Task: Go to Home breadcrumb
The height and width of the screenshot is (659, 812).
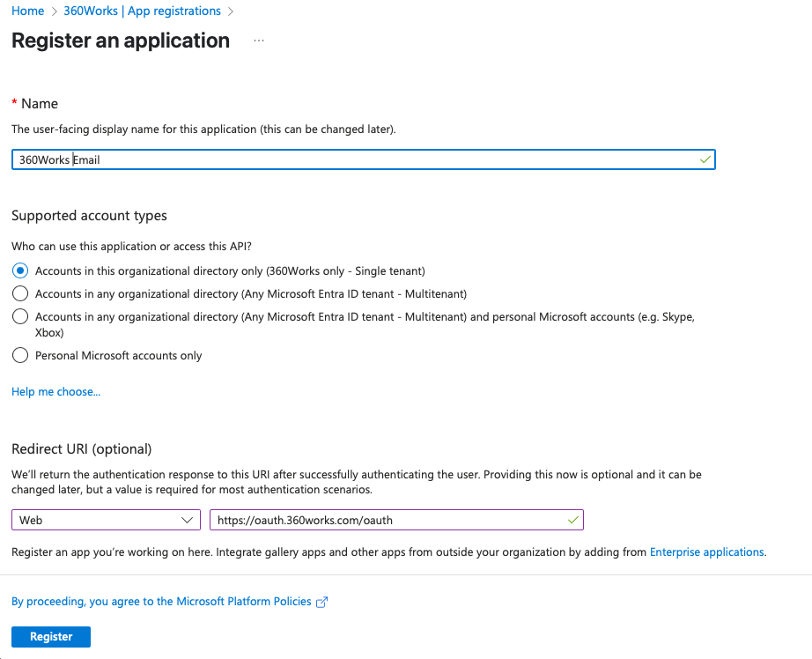Action: click(x=28, y=11)
